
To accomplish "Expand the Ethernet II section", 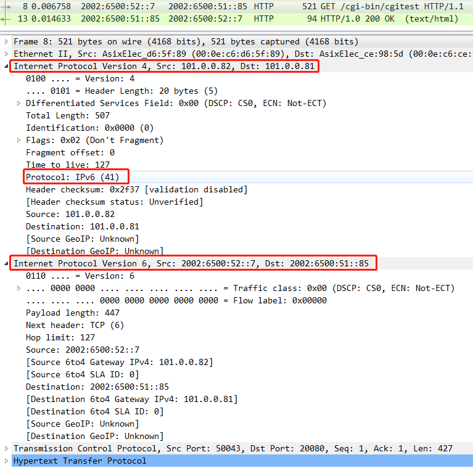I will (7, 54).
